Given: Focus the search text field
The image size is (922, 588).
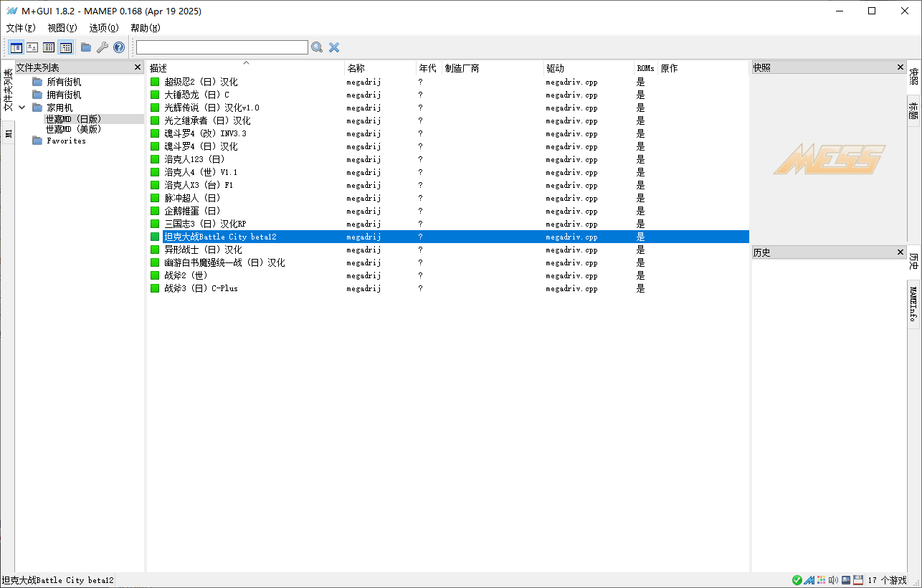Looking at the screenshot, I should pos(222,47).
